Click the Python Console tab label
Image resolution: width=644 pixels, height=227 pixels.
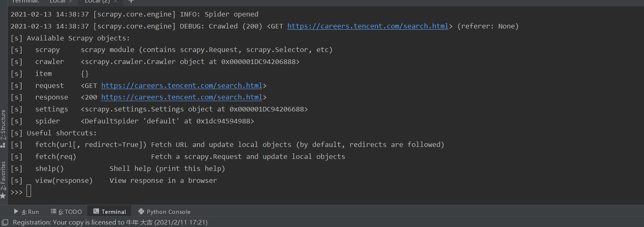point(168,212)
